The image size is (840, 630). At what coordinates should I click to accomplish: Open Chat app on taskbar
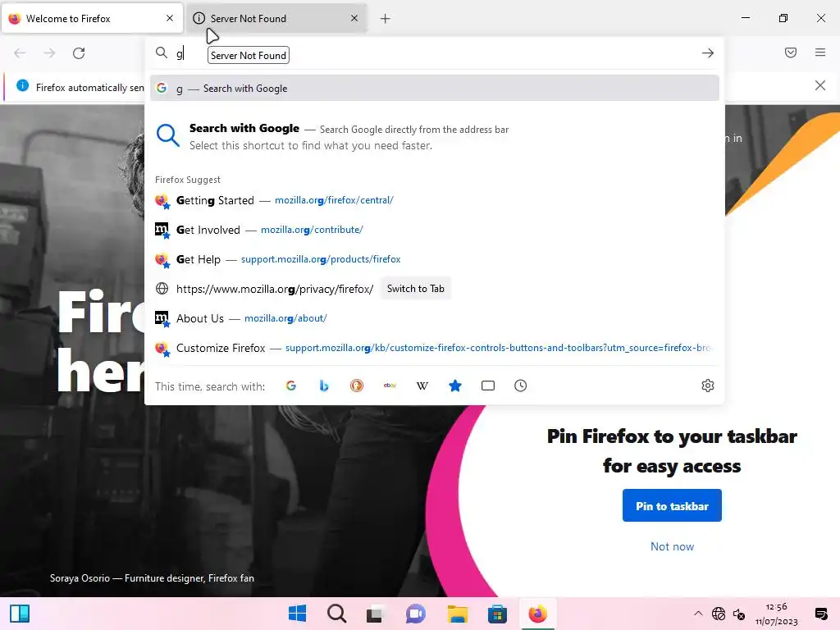pyautogui.click(x=415, y=614)
